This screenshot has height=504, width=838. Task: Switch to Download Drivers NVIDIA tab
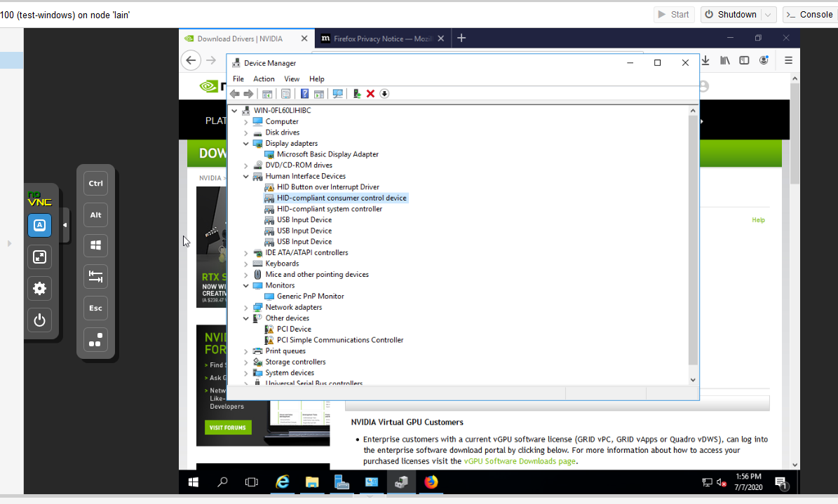(246, 39)
